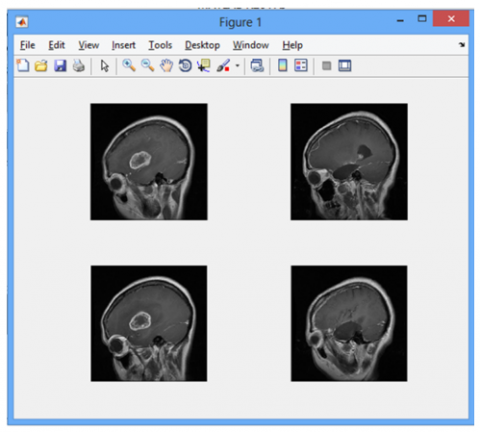
Task: Print the figure with printer icon
Action: 79,66
